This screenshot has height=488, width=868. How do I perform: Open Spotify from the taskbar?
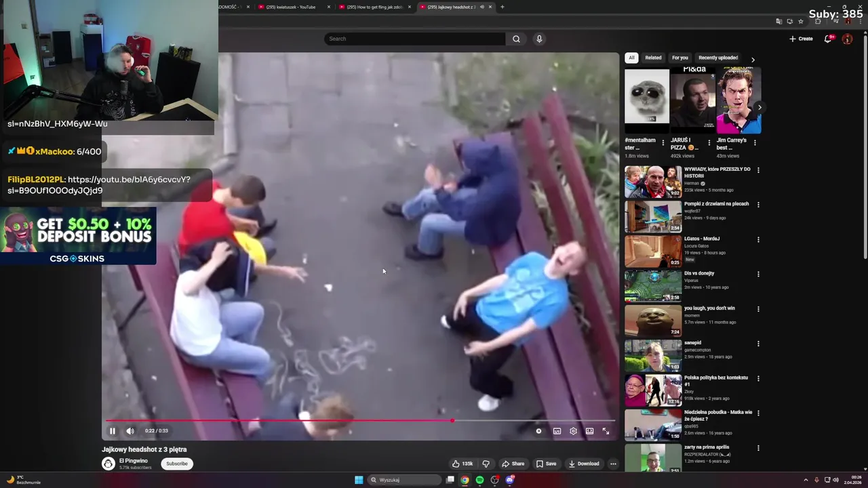click(479, 480)
